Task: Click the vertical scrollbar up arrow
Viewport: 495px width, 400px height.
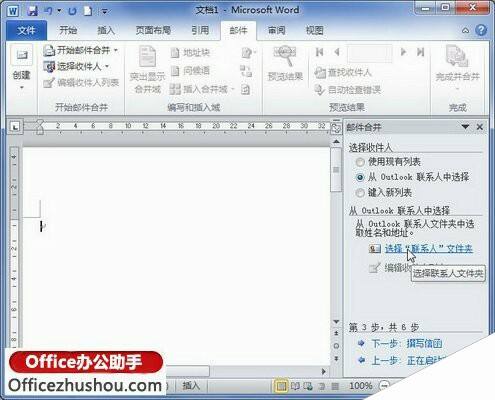Action: (x=336, y=142)
